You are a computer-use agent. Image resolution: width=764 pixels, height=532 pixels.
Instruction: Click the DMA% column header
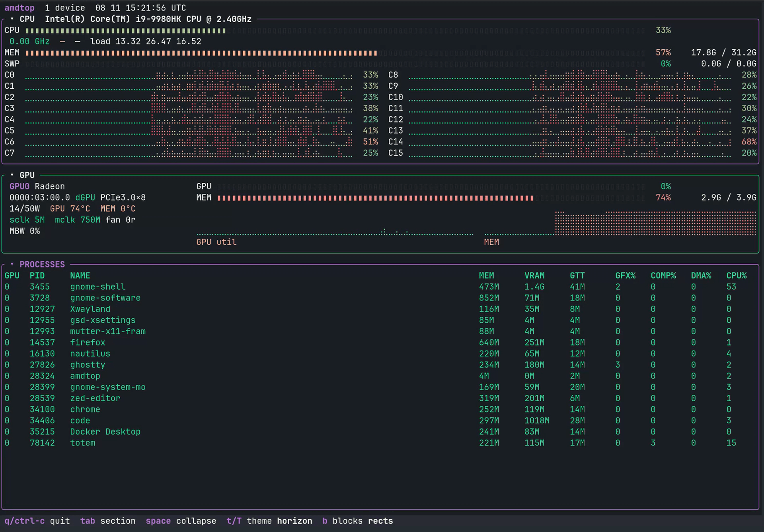701,276
